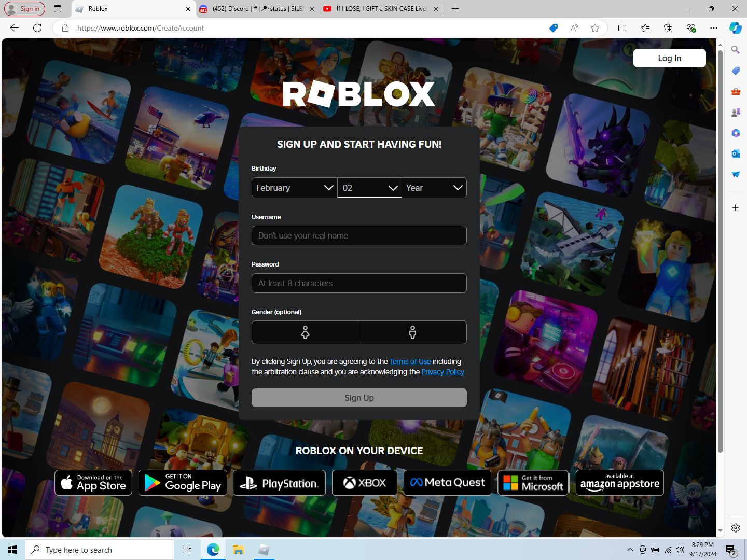747x560 pixels.
Task: Open sidebar Drop paper plane icon
Action: pyautogui.click(x=736, y=174)
